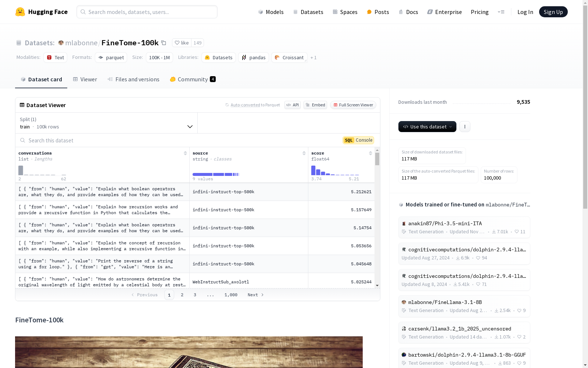Go to page 2 of the dataset
Image resolution: width=588 pixels, height=368 pixels.
pos(182,295)
